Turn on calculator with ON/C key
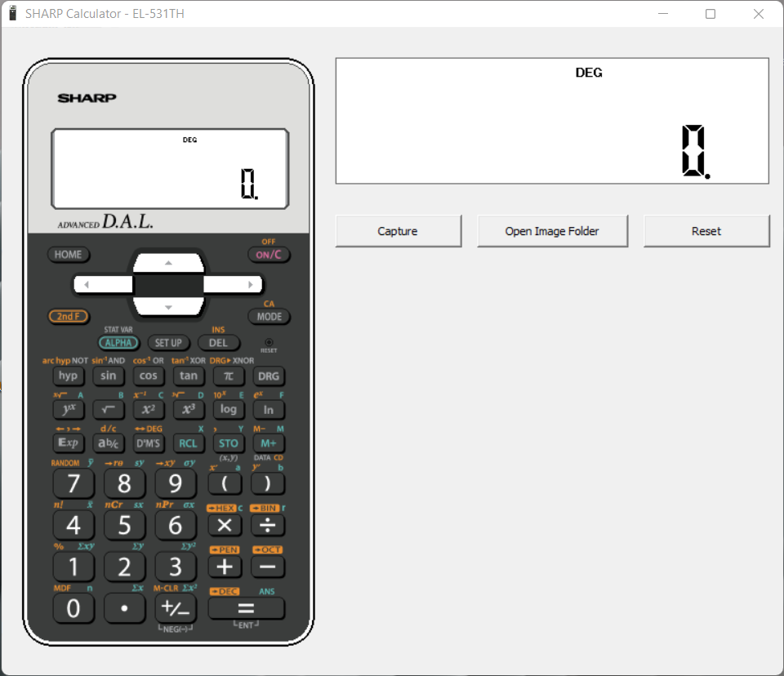The height and width of the screenshot is (676, 784). point(269,255)
